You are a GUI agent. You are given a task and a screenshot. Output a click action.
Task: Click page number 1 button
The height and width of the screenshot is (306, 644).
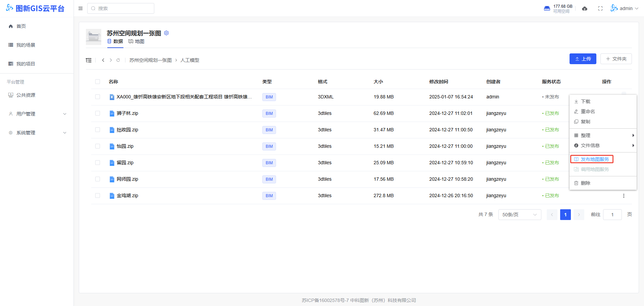tap(565, 215)
